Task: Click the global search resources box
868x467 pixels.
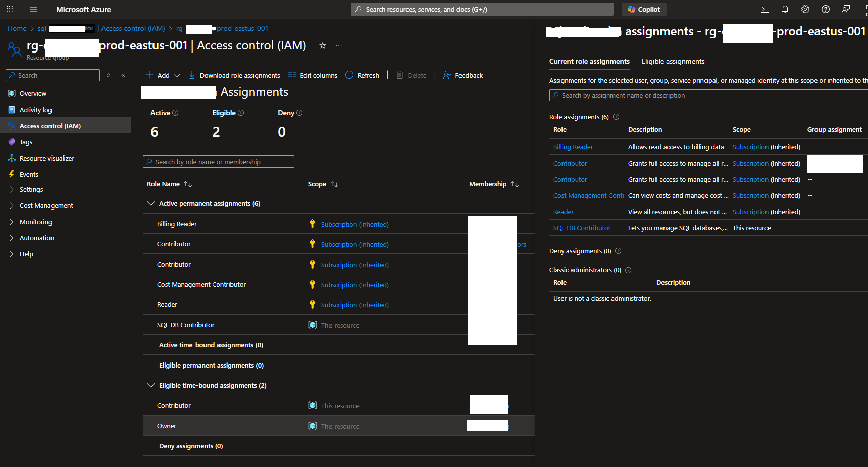Action: (482, 9)
